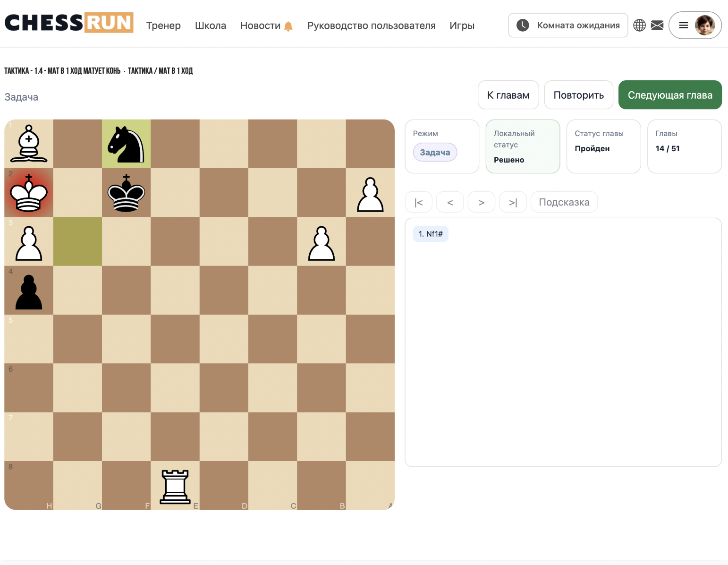
Task: Click the Задача heading text
Action: pos(21,97)
